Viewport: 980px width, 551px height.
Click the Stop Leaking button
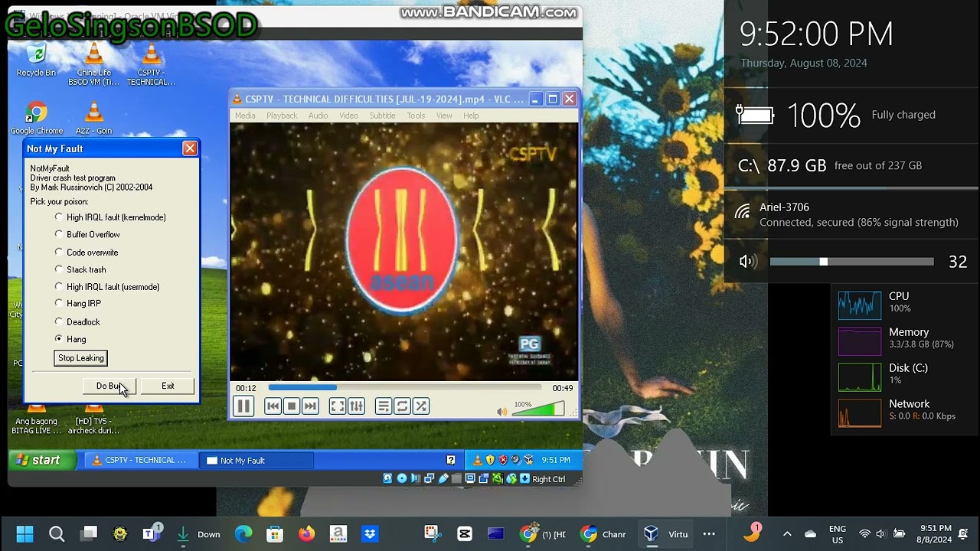pyautogui.click(x=80, y=358)
